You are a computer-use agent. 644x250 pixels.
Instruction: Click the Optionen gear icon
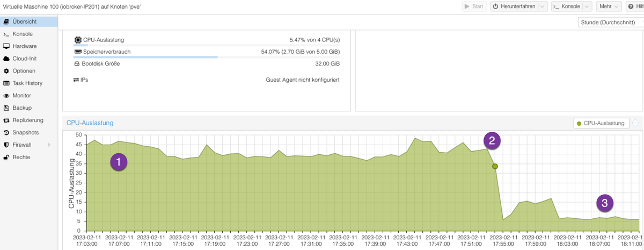[x=6, y=71]
